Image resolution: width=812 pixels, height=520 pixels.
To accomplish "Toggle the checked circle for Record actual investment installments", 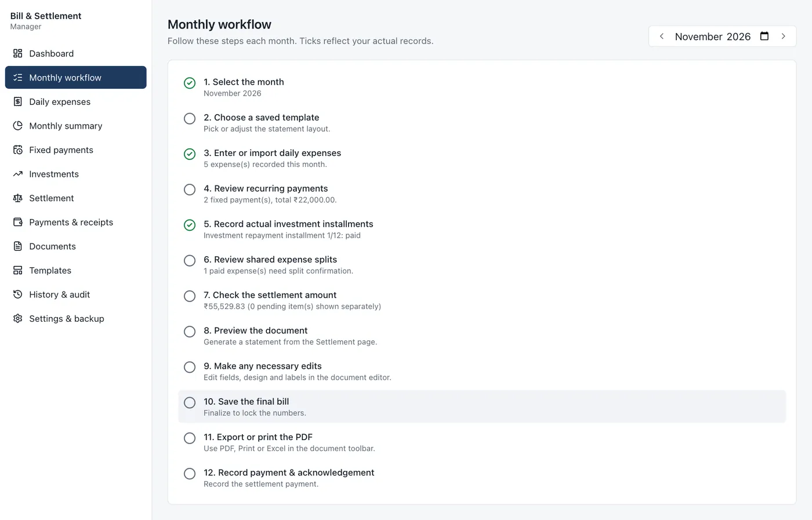I will point(190,225).
